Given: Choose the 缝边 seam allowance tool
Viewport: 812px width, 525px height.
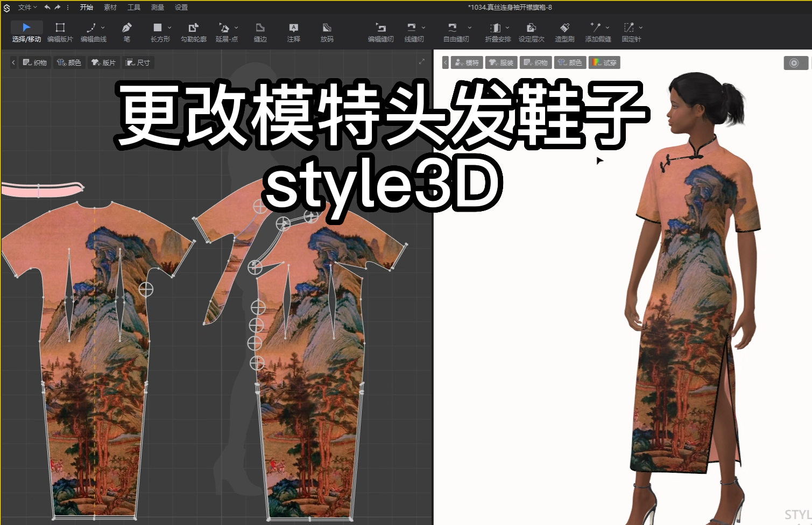Looking at the screenshot, I should 260,32.
